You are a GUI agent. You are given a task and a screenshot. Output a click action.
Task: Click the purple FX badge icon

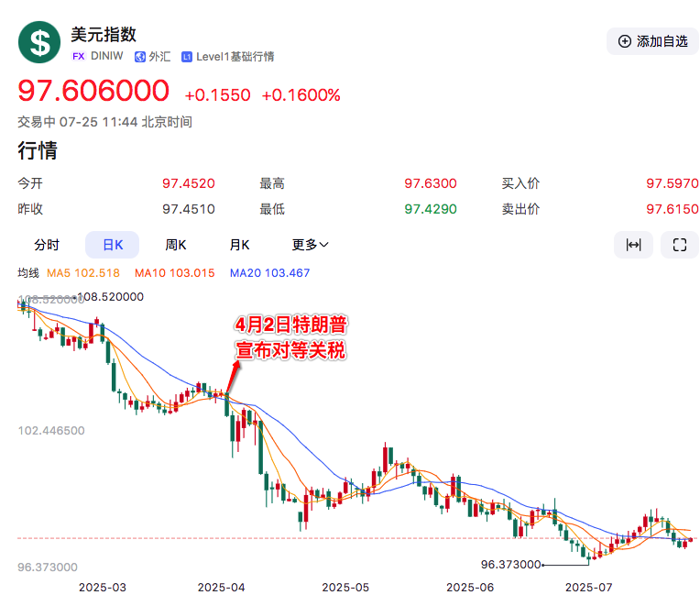pos(79,57)
